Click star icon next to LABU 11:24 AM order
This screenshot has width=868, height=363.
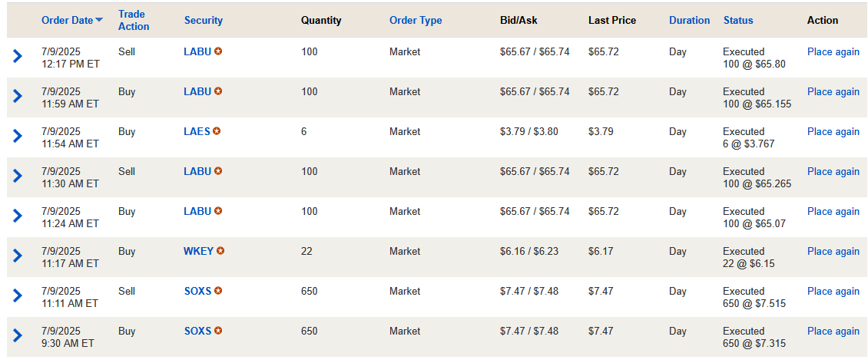click(218, 211)
